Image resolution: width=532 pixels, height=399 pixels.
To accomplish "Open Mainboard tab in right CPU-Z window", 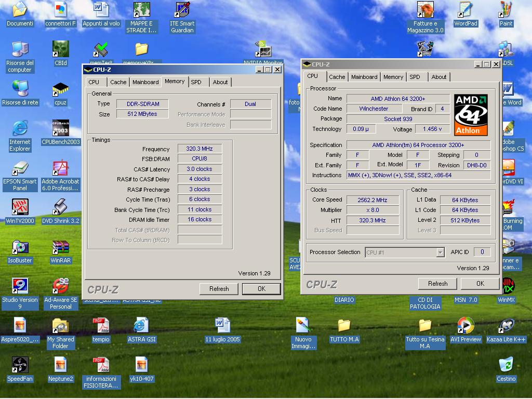I will pos(364,77).
